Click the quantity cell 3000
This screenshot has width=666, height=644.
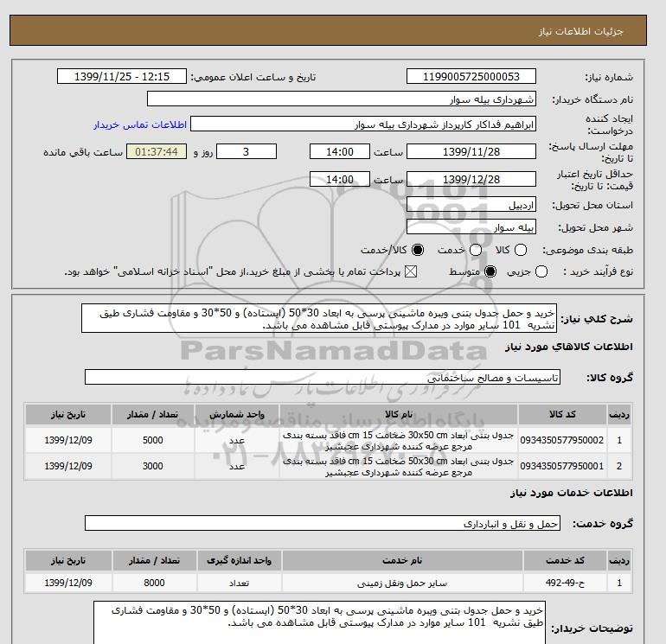[x=152, y=466]
